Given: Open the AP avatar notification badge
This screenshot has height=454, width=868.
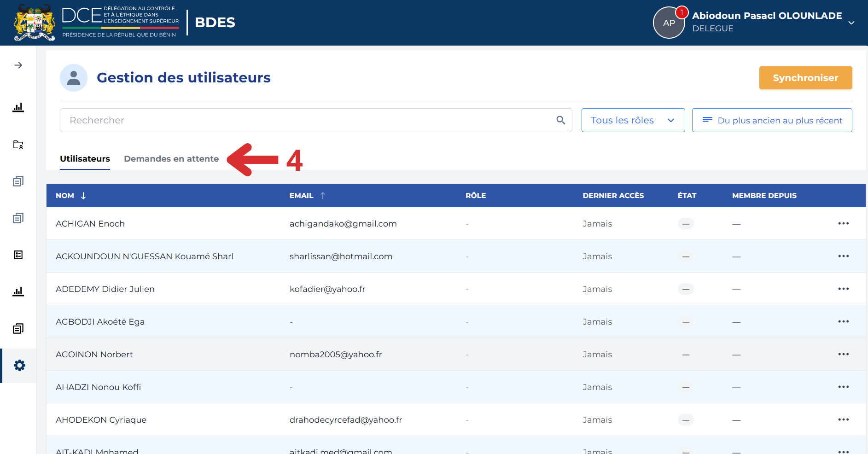Looking at the screenshot, I should coord(682,12).
